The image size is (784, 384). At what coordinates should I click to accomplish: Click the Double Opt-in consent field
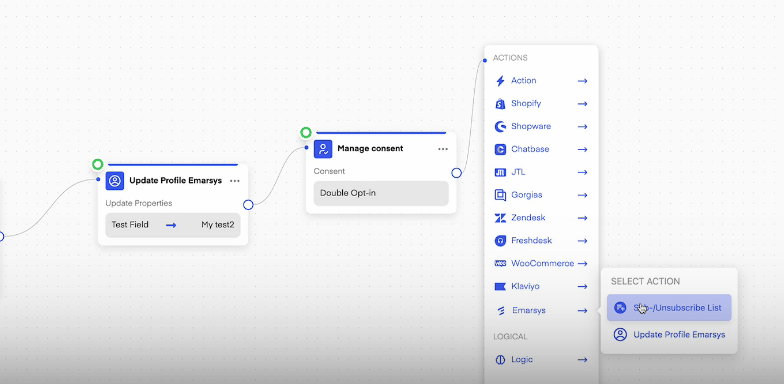pos(381,194)
